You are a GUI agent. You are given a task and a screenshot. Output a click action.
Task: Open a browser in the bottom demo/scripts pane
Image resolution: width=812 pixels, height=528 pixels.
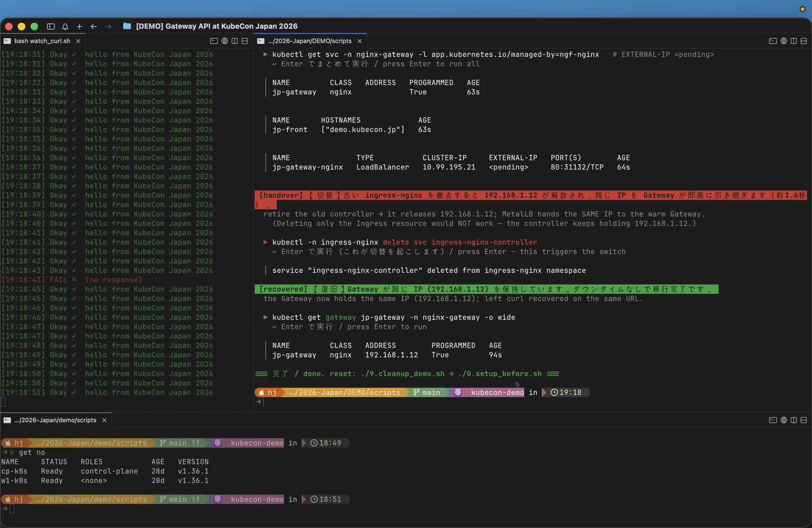tap(784, 420)
